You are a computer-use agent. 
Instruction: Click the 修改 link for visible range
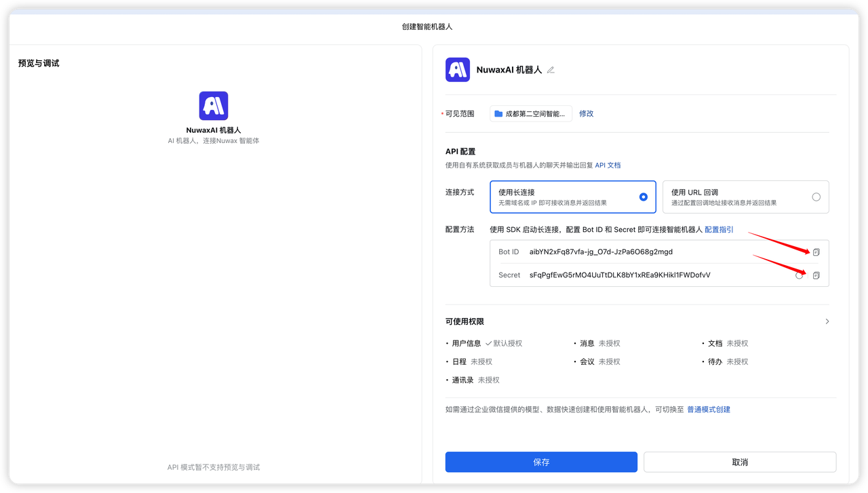(x=587, y=114)
